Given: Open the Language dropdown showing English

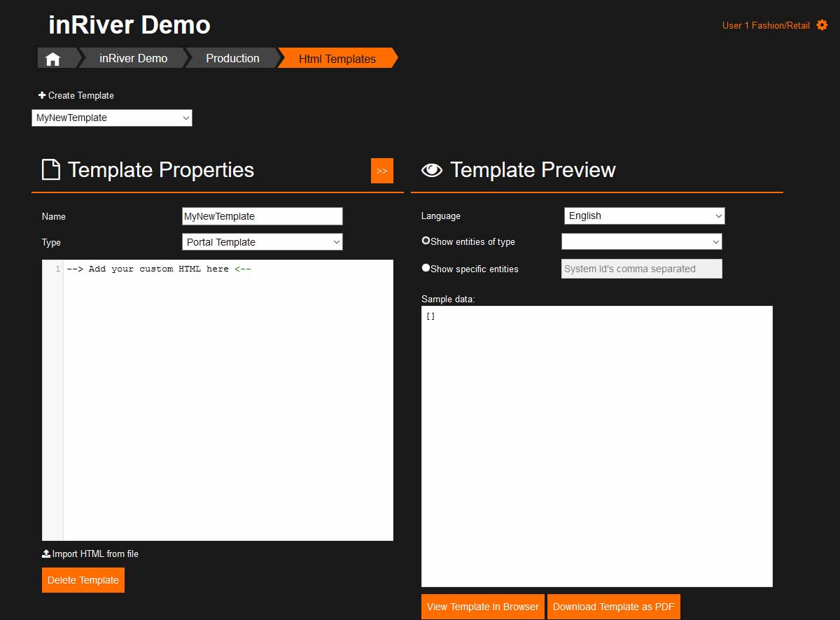Looking at the screenshot, I should pyautogui.click(x=645, y=216).
